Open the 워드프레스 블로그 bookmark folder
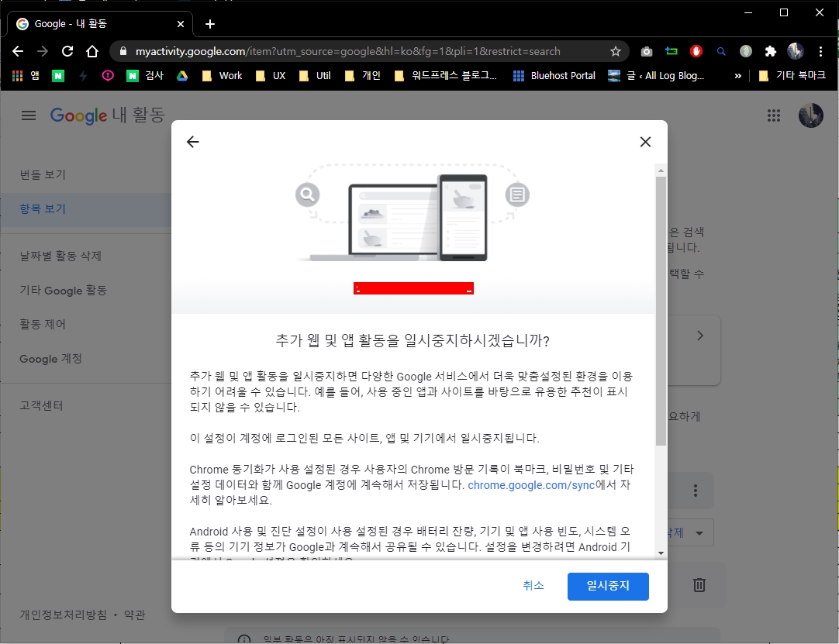The height and width of the screenshot is (644, 839). (446, 76)
